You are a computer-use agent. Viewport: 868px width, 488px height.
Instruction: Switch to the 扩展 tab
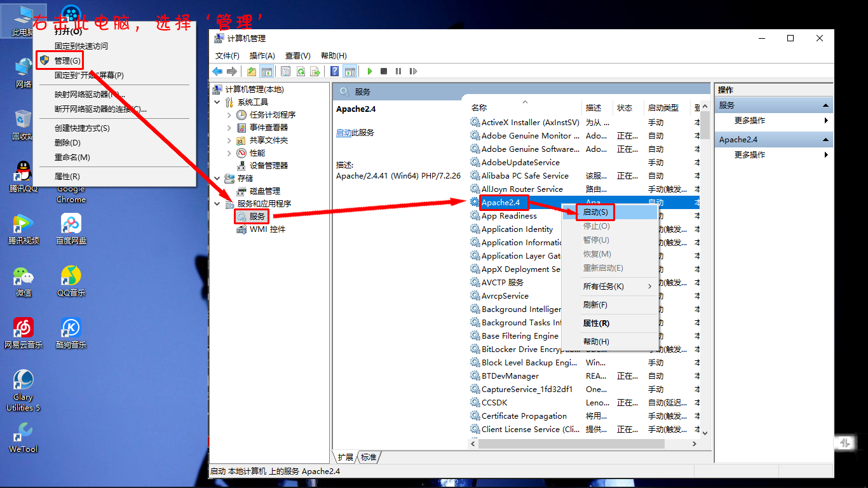345,457
